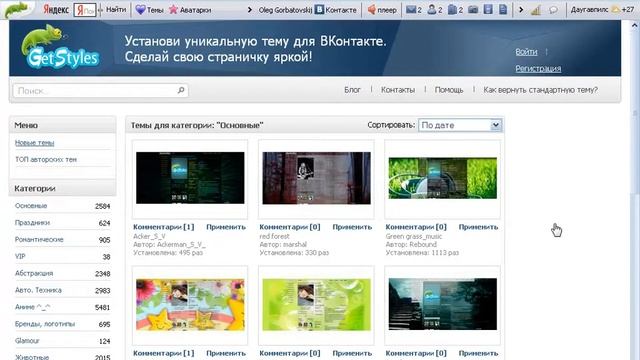Open the Контакты menu item

pyautogui.click(x=398, y=90)
